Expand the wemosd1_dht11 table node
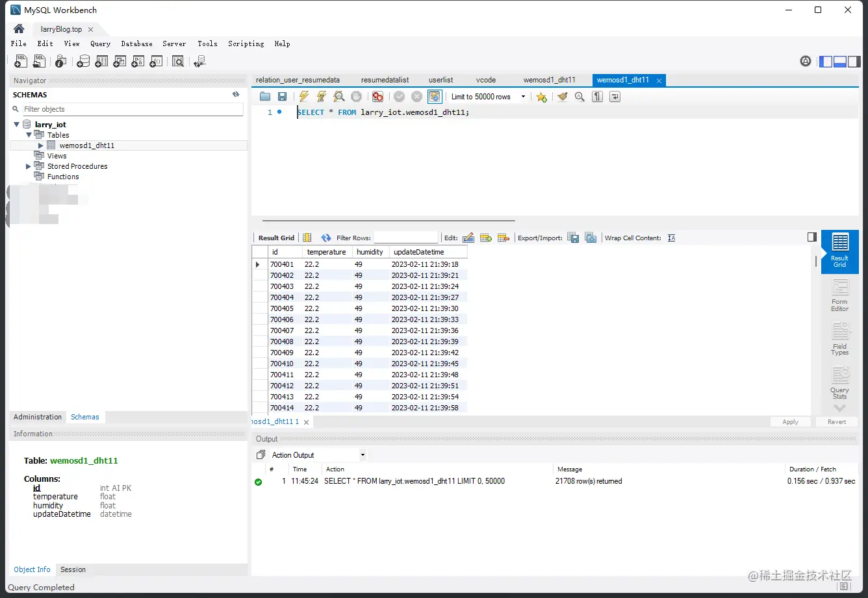Screen dimensions: 868x598 point(40,145)
